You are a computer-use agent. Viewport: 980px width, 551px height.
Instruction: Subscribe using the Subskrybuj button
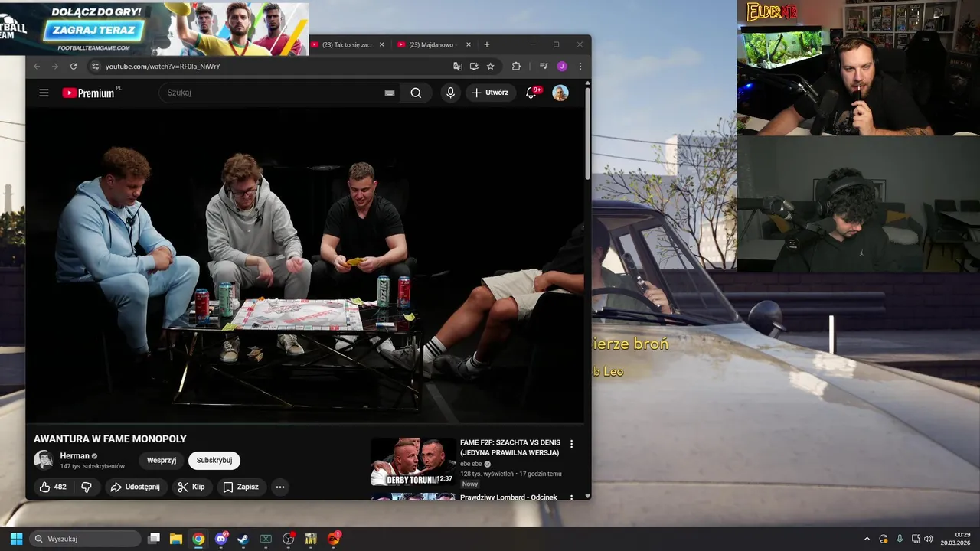(x=214, y=461)
